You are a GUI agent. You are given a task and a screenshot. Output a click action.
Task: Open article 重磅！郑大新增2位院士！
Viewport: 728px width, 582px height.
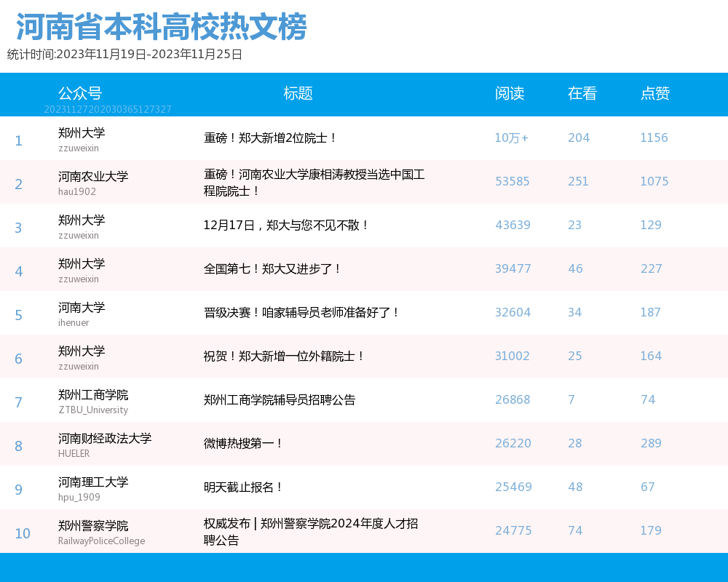(x=269, y=137)
